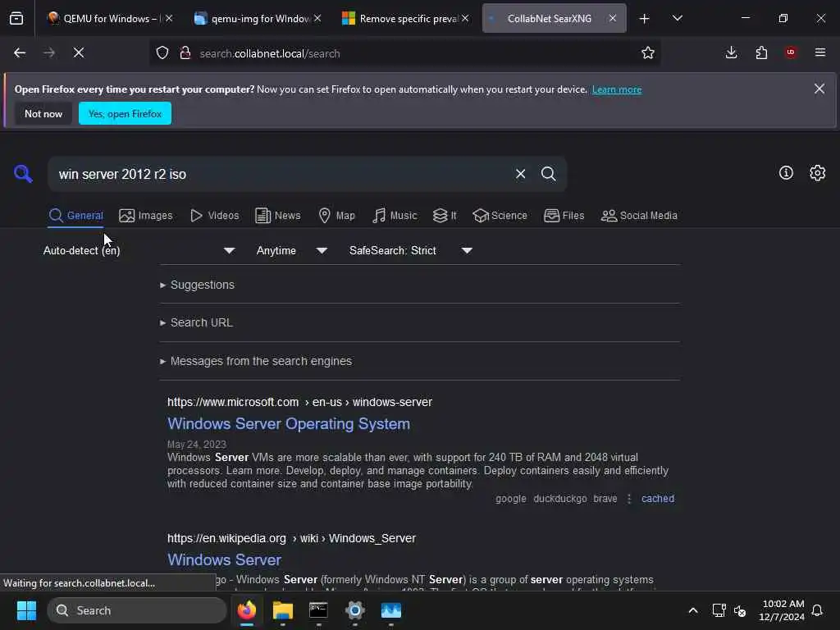Focus the search query input field
The width and height of the screenshot is (840, 630).
[x=281, y=174]
